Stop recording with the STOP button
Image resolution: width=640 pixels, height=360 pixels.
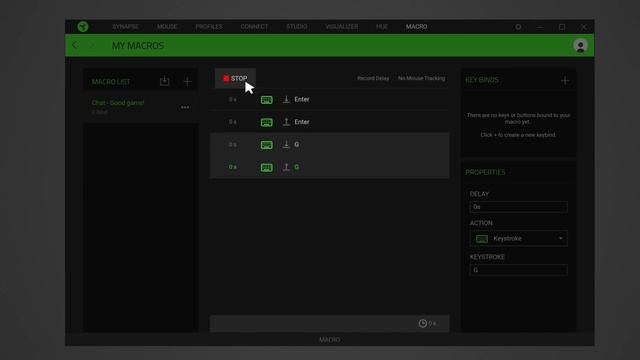coord(236,78)
